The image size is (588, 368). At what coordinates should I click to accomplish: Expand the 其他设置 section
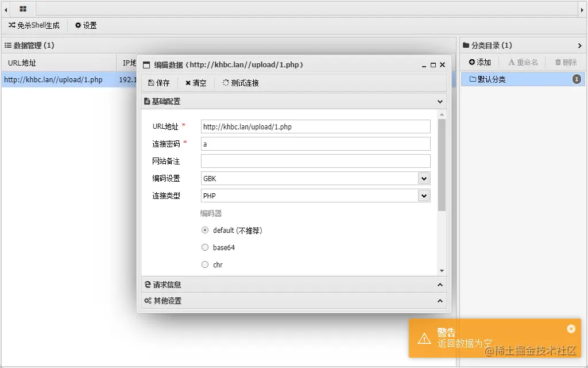pyautogui.click(x=440, y=301)
